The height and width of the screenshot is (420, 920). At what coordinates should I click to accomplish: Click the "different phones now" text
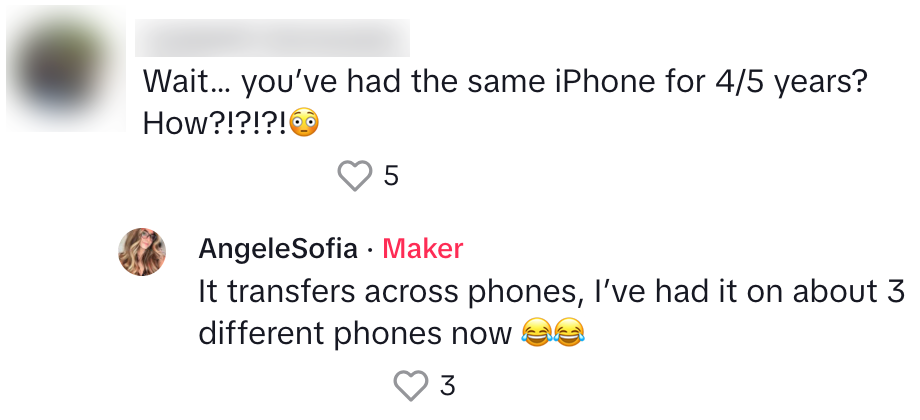[x=355, y=333]
